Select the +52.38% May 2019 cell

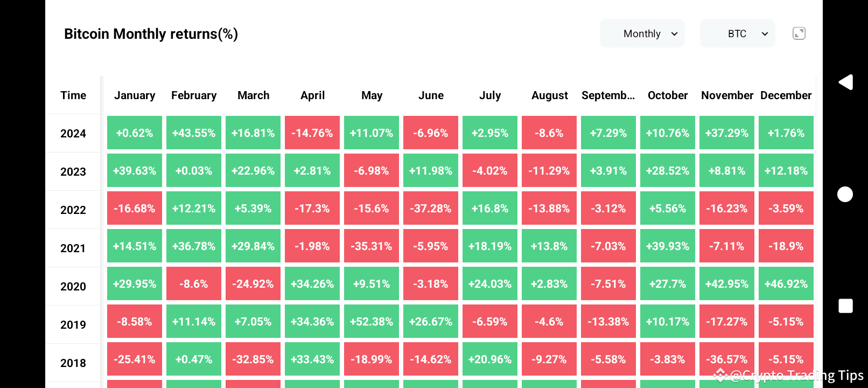[x=372, y=321]
